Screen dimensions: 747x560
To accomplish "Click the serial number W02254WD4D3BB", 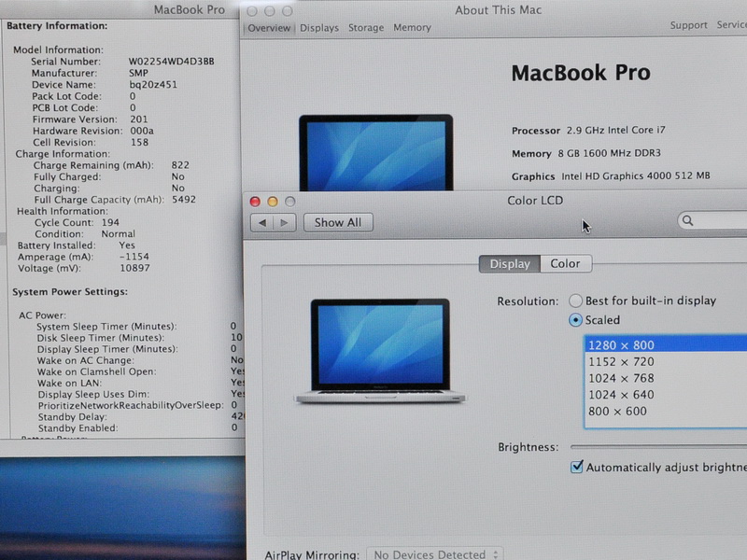I will click(172, 62).
